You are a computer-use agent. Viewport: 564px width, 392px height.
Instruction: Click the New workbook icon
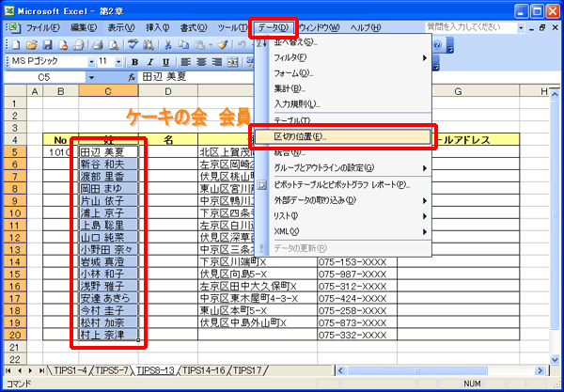15,45
